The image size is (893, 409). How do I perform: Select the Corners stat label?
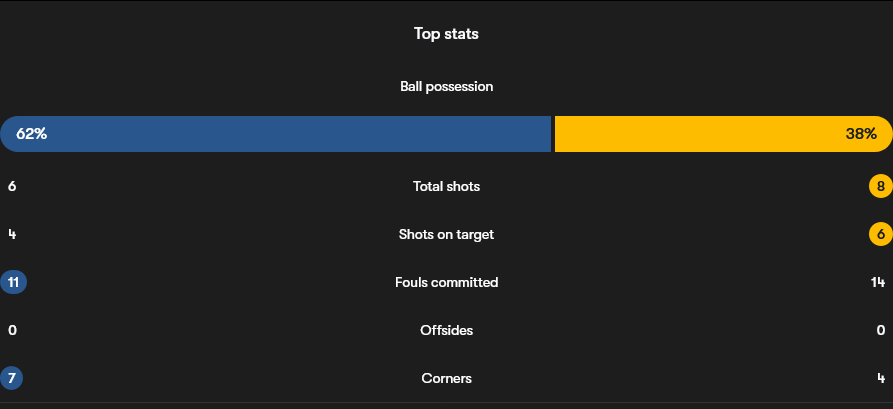tap(446, 378)
